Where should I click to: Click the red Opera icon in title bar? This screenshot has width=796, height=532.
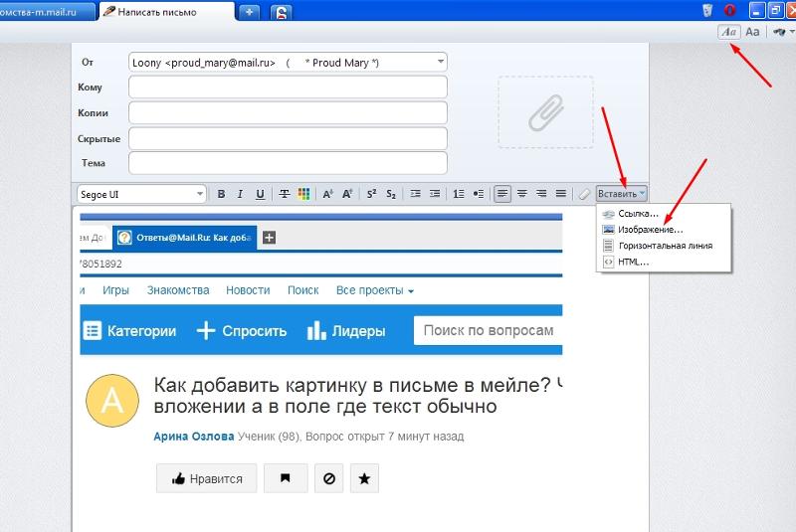(x=730, y=10)
